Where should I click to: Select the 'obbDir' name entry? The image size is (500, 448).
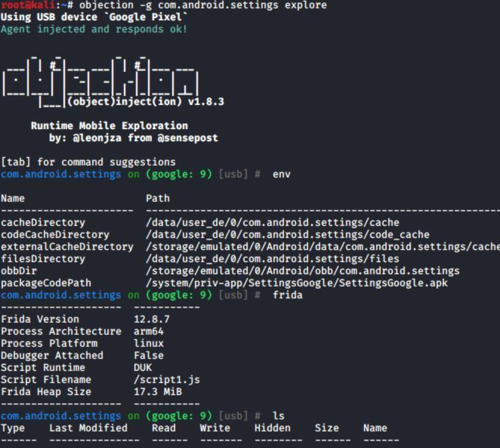(x=19, y=271)
